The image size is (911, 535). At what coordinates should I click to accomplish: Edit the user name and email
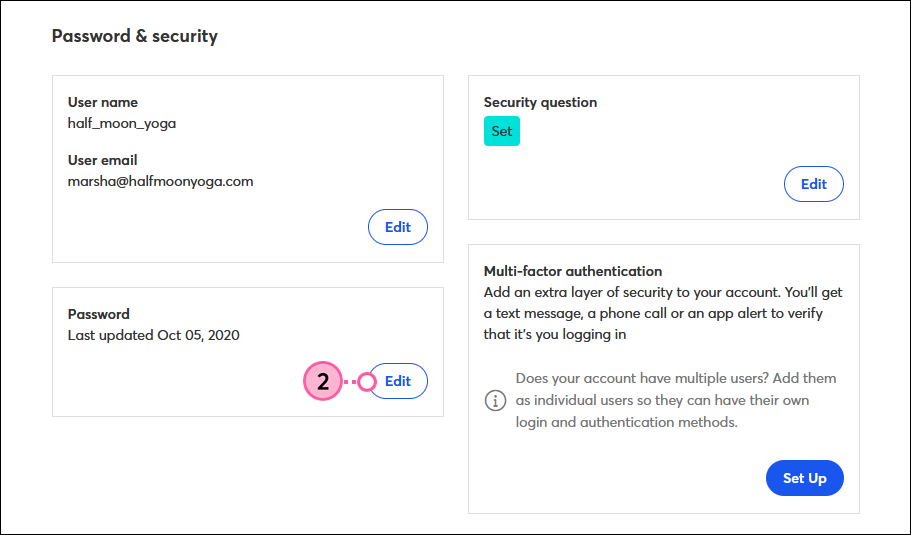pos(398,227)
